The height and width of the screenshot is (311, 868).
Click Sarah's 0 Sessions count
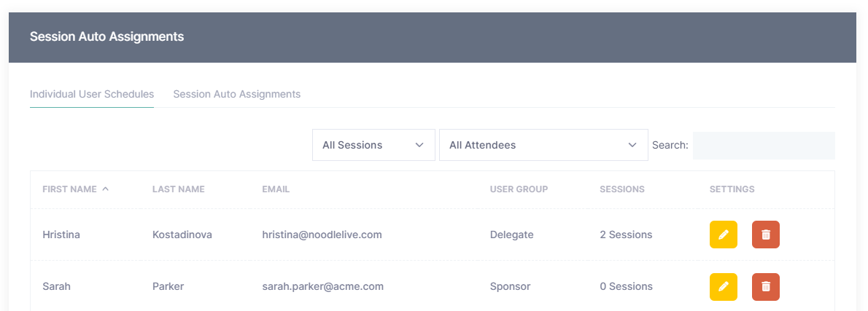[626, 287]
